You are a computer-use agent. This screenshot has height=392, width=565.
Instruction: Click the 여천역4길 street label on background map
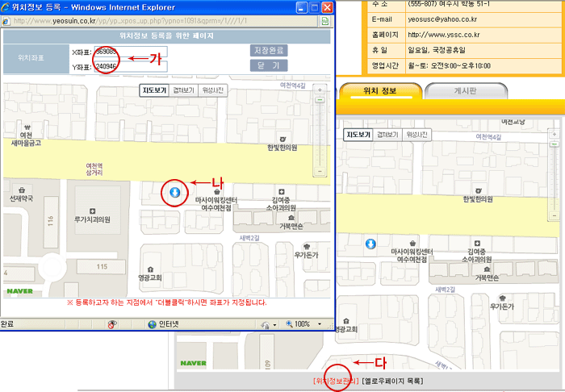click(x=488, y=137)
